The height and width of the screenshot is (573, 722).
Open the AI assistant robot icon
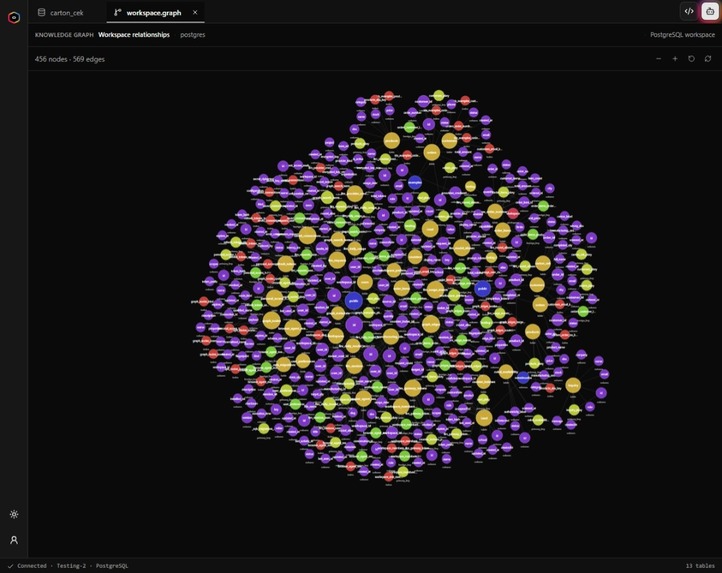(x=710, y=12)
